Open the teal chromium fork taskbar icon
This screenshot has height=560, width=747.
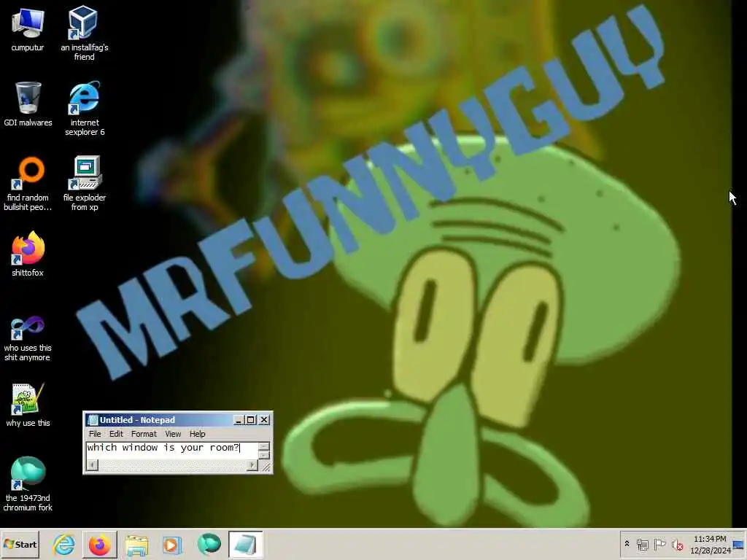[x=209, y=545]
